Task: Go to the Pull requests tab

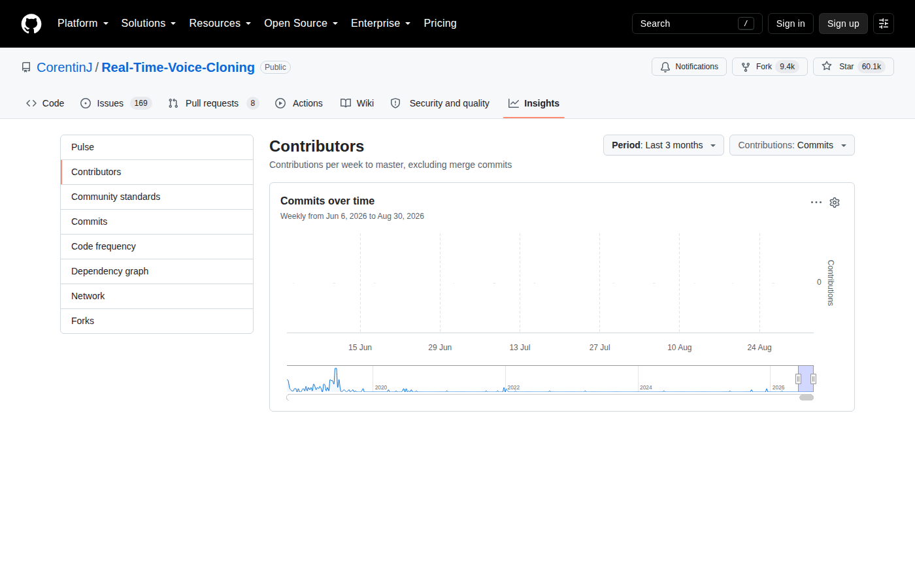Action: coord(213,103)
